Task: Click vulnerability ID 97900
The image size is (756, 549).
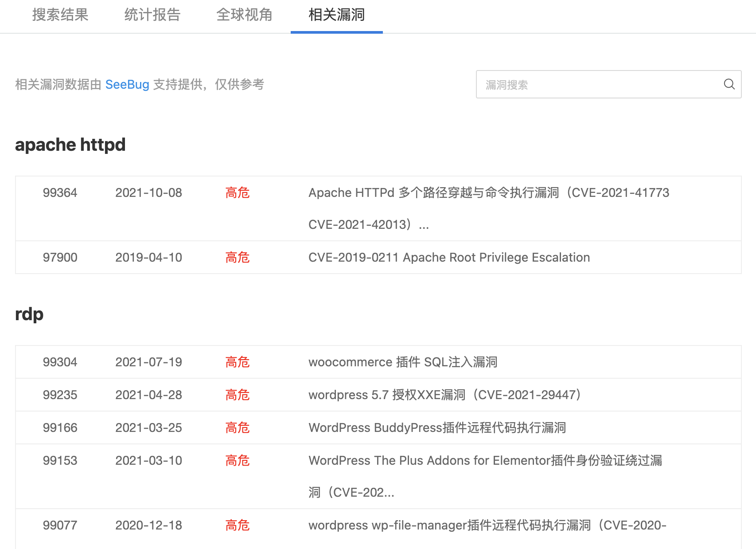Action: click(60, 257)
